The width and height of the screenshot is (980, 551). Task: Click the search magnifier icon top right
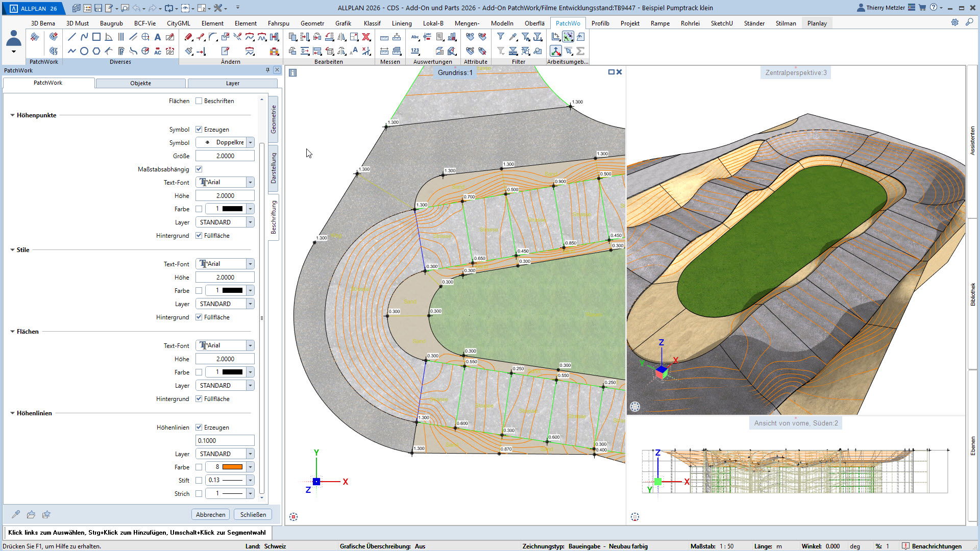click(x=969, y=22)
